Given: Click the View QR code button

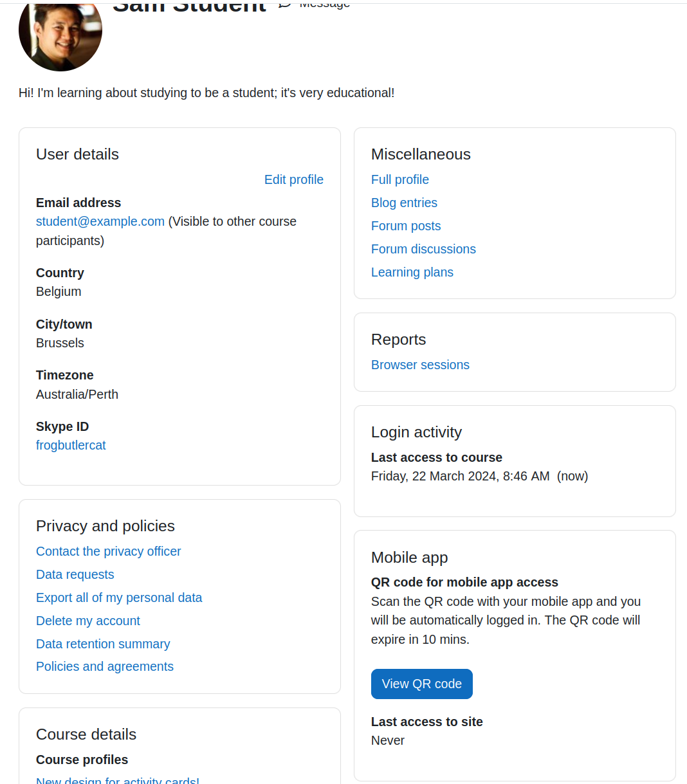Looking at the screenshot, I should [422, 684].
